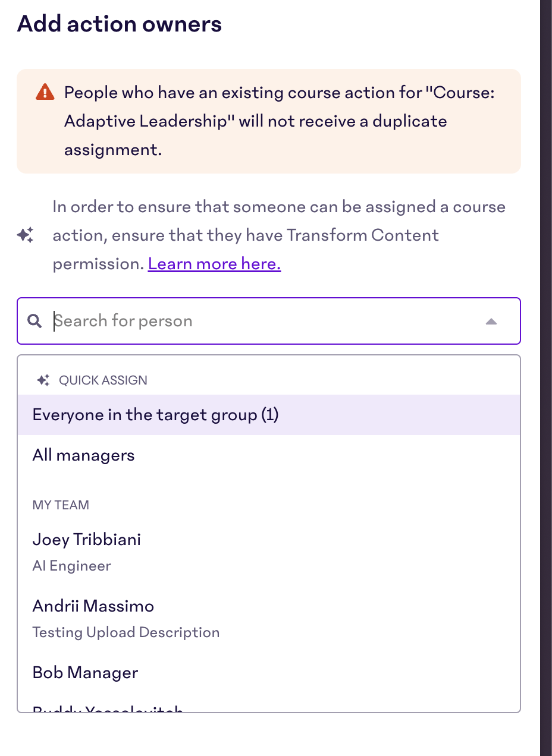Select Bob Manager from the list
This screenshot has height=756, width=552.
269,673
